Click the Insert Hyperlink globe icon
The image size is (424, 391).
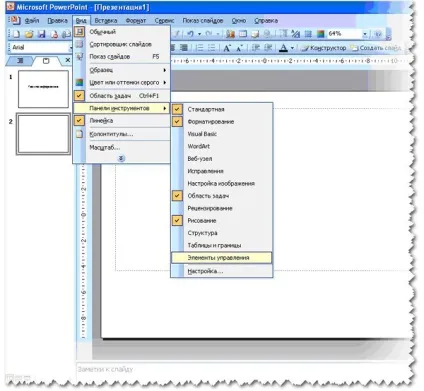click(x=268, y=34)
